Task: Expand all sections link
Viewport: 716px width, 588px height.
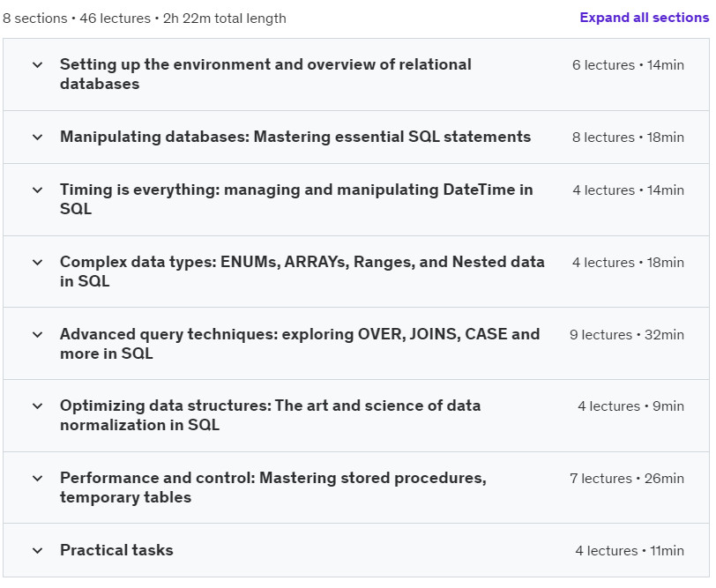Action: 645,18
